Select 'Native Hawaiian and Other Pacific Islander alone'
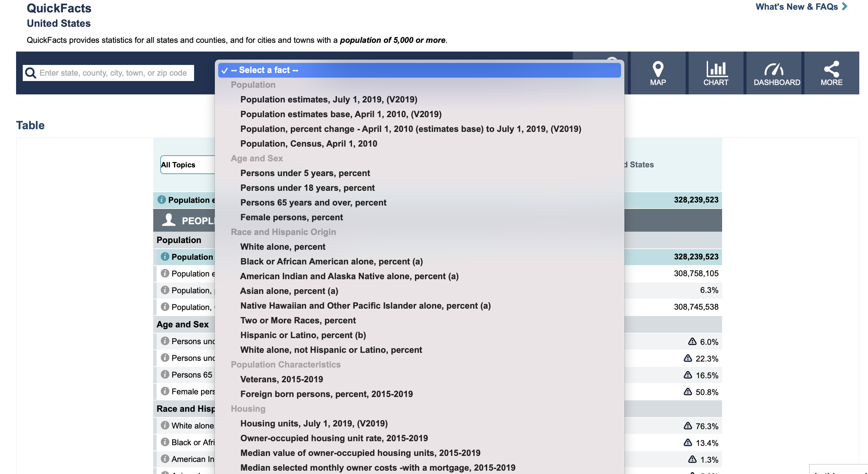 [x=365, y=306]
